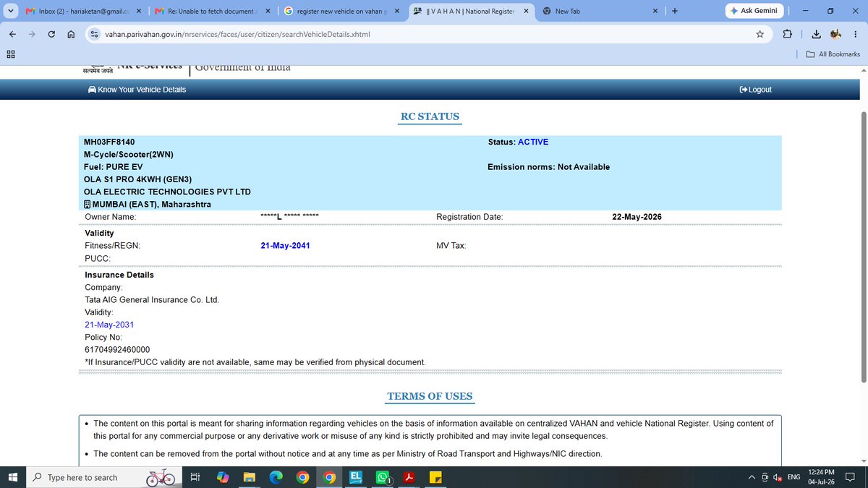
Task: Open the Windows Start menu
Action: [12, 477]
